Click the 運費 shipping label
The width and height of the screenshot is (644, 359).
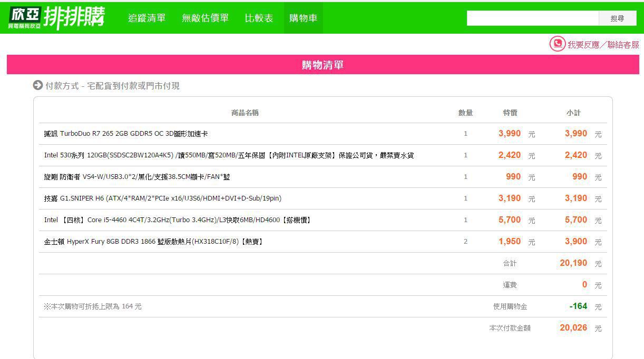(510, 285)
